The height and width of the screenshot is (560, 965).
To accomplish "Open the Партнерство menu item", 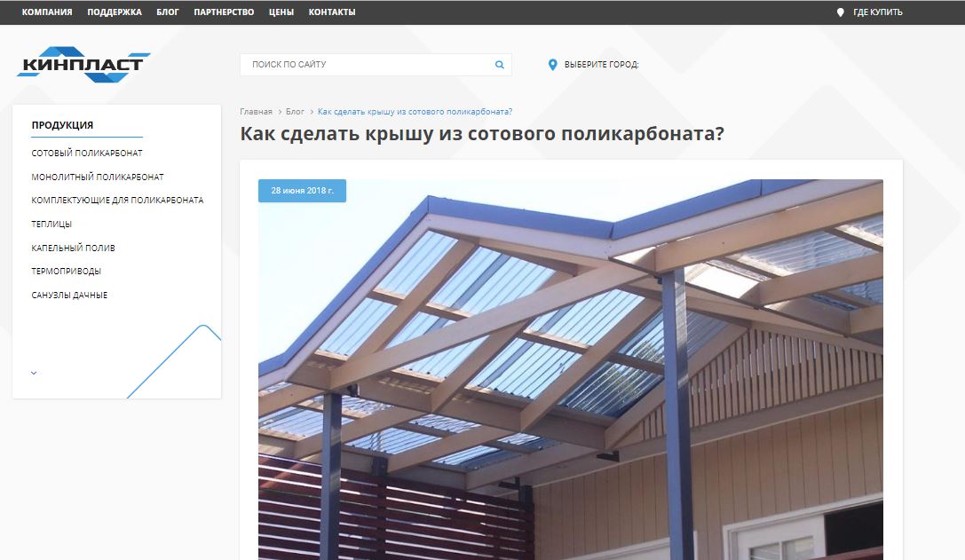I will point(224,12).
